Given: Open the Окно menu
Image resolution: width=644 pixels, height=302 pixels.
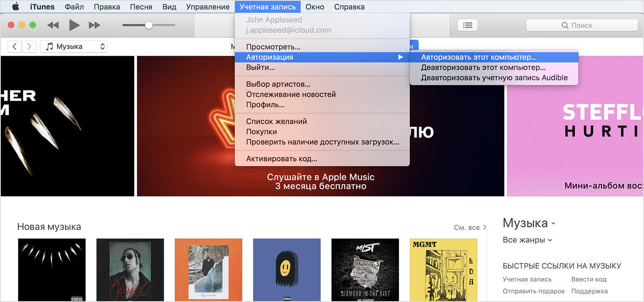Looking at the screenshot, I should (x=315, y=7).
